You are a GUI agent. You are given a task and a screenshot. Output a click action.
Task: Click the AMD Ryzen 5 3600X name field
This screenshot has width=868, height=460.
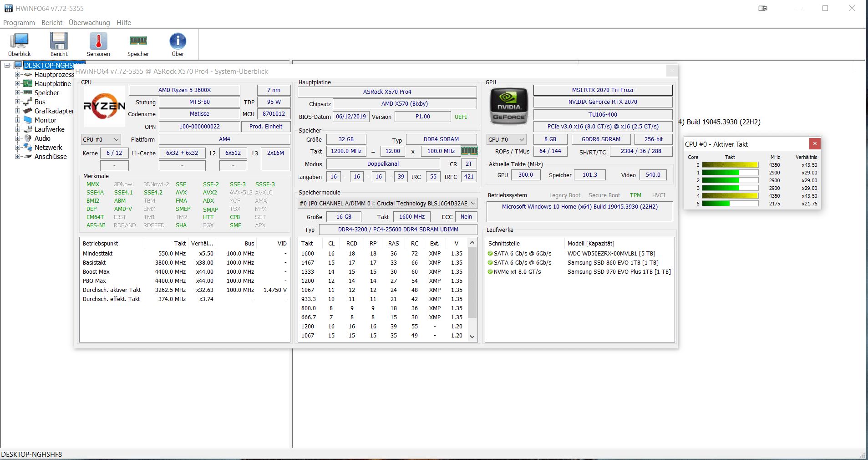pos(184,90)
